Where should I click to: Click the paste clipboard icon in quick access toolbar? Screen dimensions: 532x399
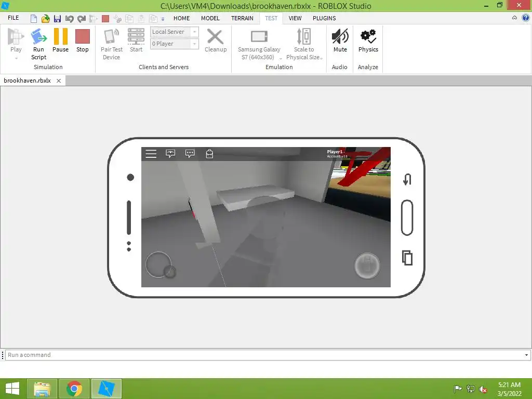coord(141,18)
